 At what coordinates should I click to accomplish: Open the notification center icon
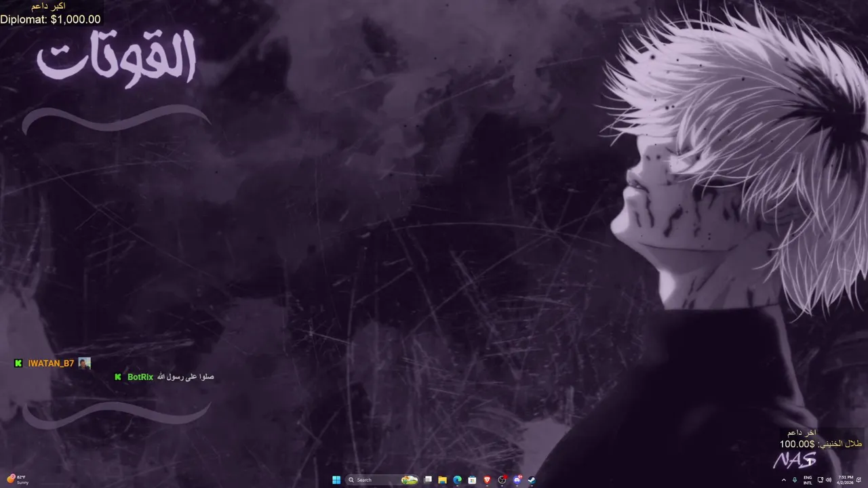coord(859,480)
